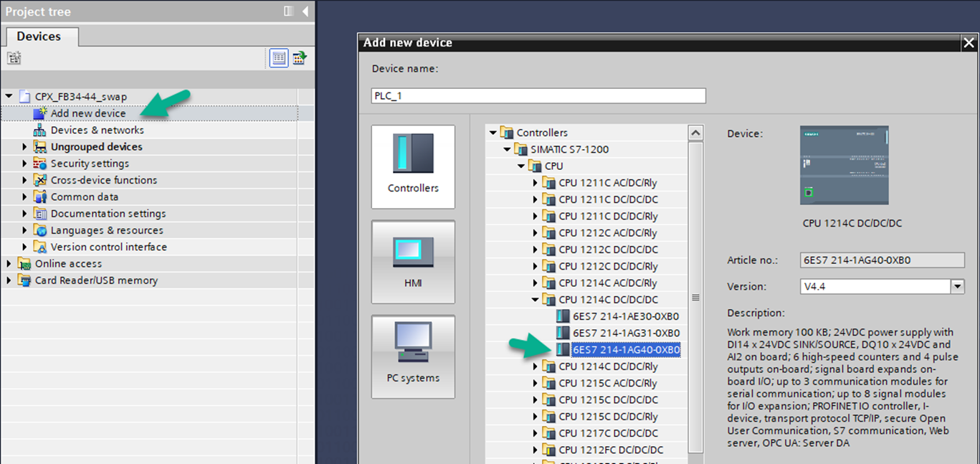Expand CPU 1211C AC/DC/Rly

[x=535, y=183]
